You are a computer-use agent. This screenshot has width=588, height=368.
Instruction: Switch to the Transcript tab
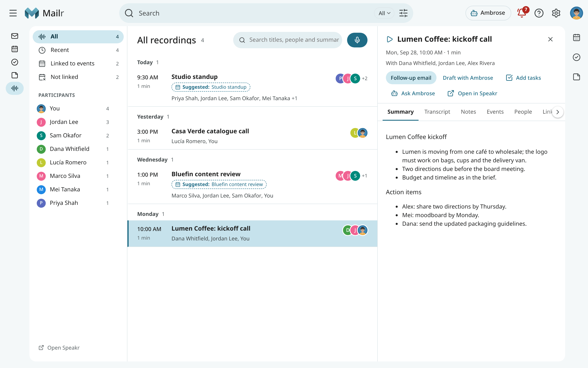point(437,112)
